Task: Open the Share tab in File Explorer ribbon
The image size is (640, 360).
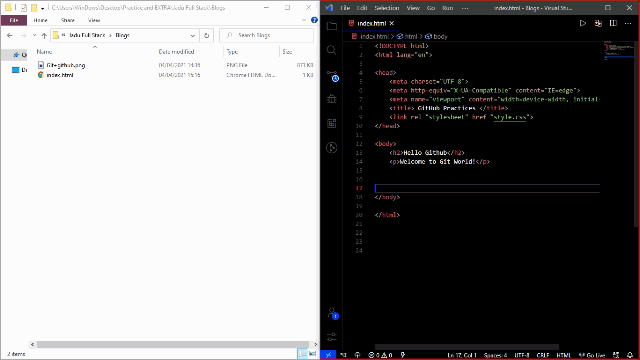Action: pyautogui.click(x=67, y=20)
